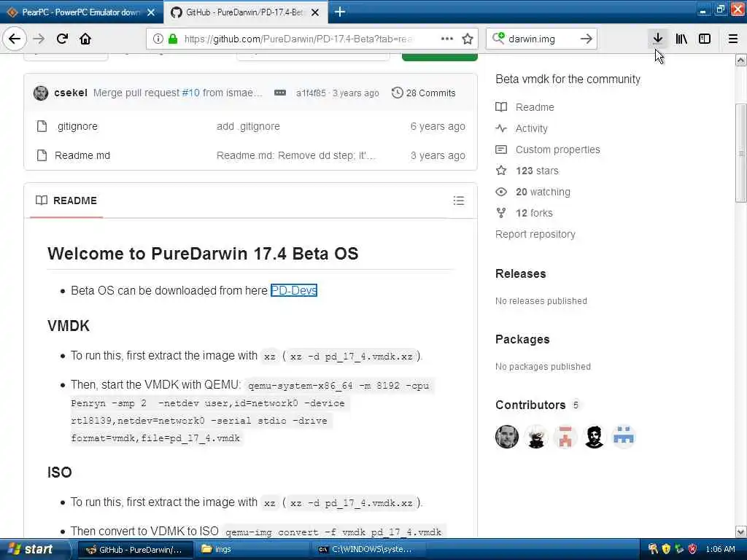
Task: Open second contributor avatar
Action: 536,437
